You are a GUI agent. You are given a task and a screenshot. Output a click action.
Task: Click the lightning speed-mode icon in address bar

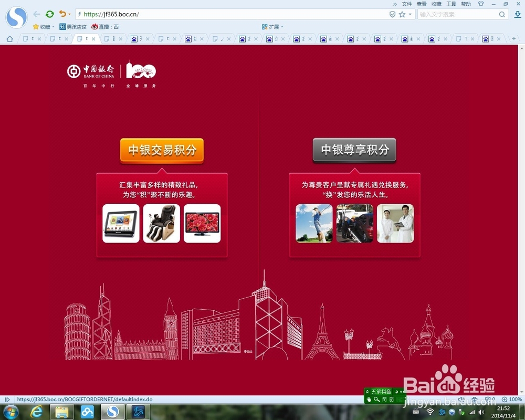click(79, 15)
